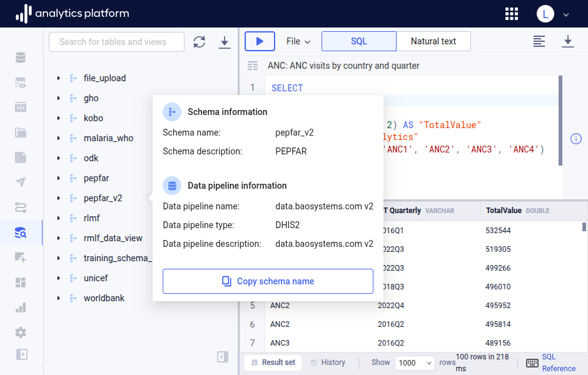Open the apps grid menu

[x=512, y=14]
